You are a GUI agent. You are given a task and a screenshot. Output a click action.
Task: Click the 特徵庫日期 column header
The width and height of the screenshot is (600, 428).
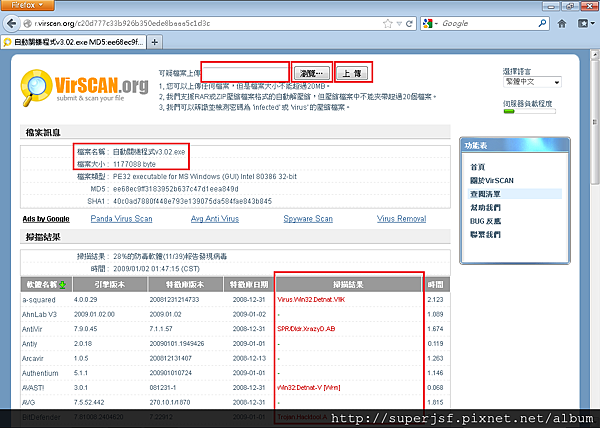tap(249, 285)
